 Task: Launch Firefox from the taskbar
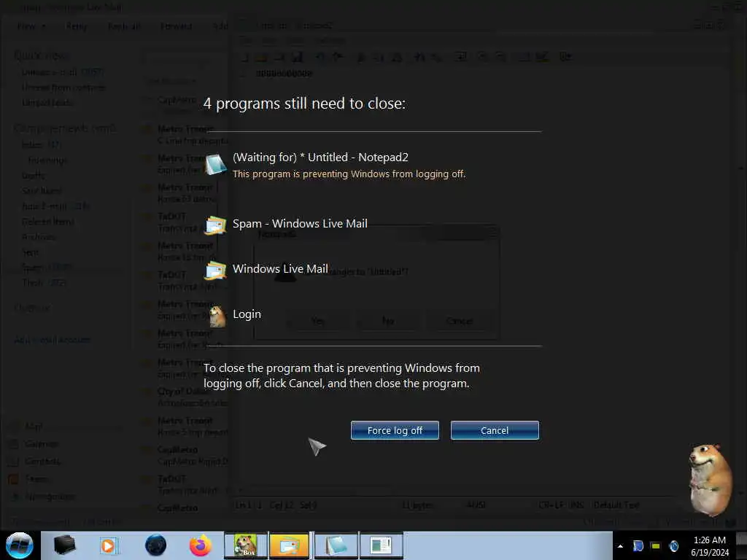201,545
